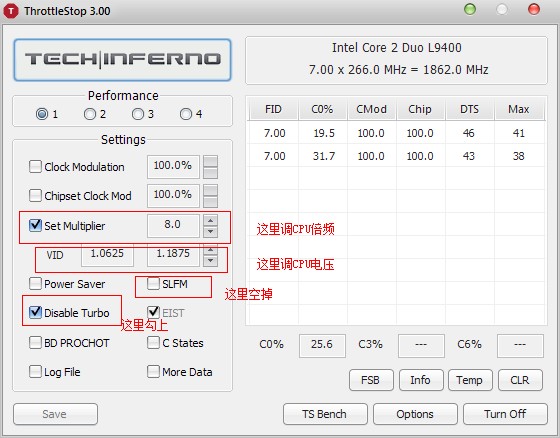The image size is (560, 438).
Task: Click the Chipset Clock Mod up stepper
Action: pyautogui.click(x=210, y=190)
